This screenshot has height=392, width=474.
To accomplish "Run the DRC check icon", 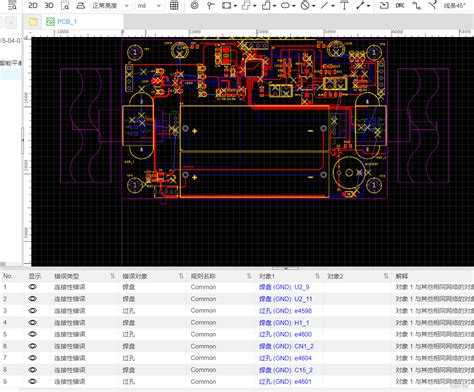I will tap(400, 5).
